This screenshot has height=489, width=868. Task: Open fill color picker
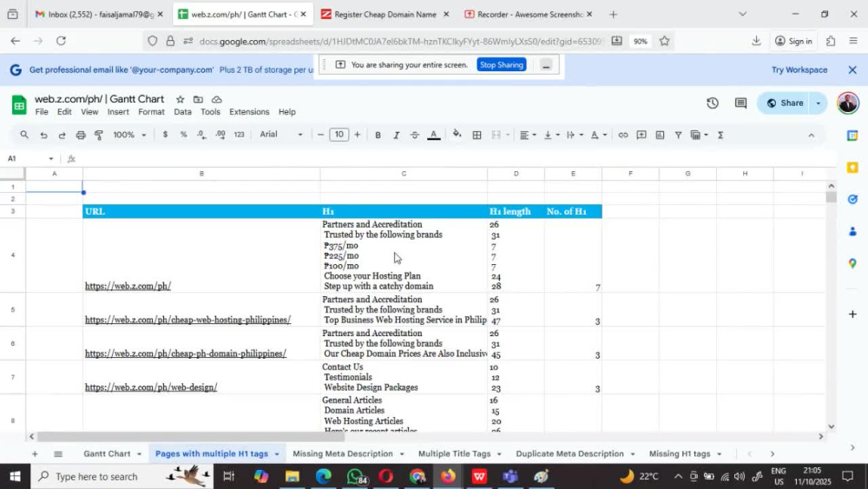457,134
